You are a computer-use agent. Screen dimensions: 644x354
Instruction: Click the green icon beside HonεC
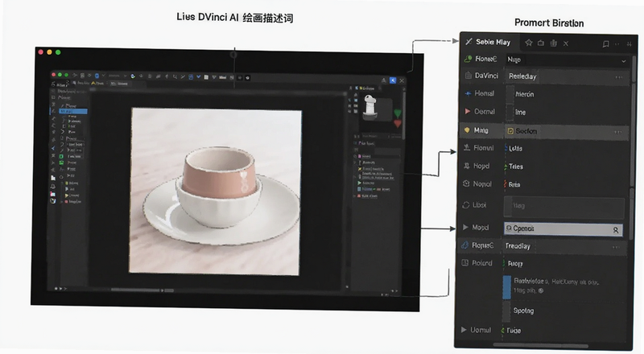coord(468,59)
